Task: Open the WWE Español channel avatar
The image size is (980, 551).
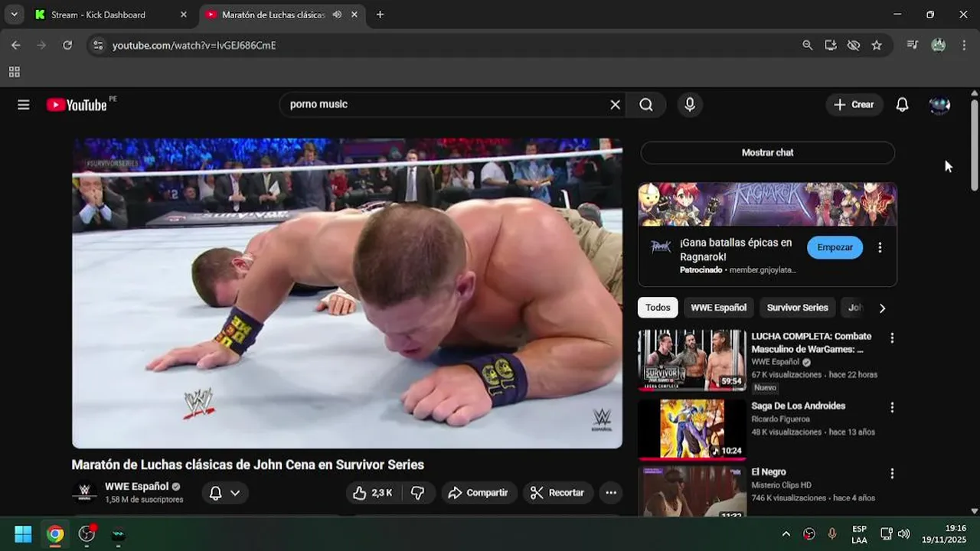Action: pos(84,493)
